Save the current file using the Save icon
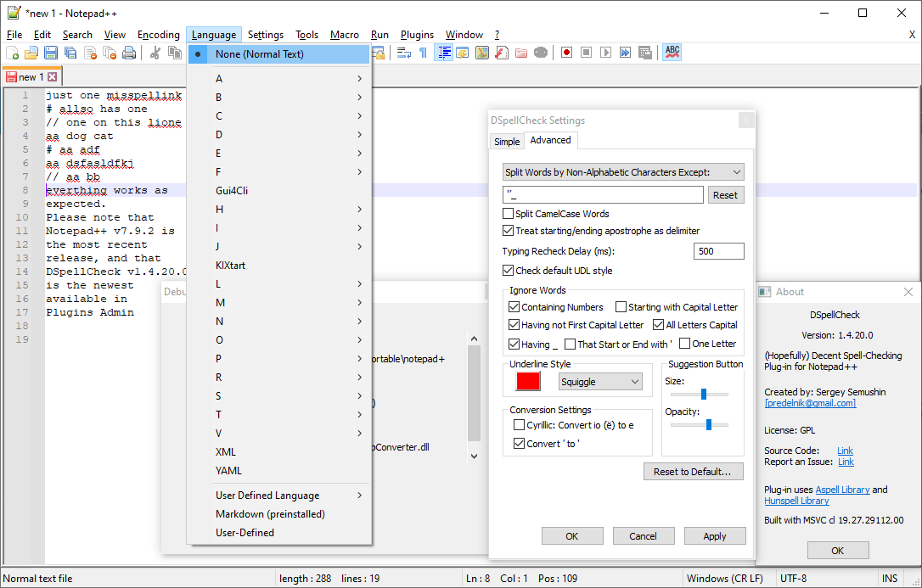Image resolution: width=922 pixels, height=588 pixels. [51, 52]
